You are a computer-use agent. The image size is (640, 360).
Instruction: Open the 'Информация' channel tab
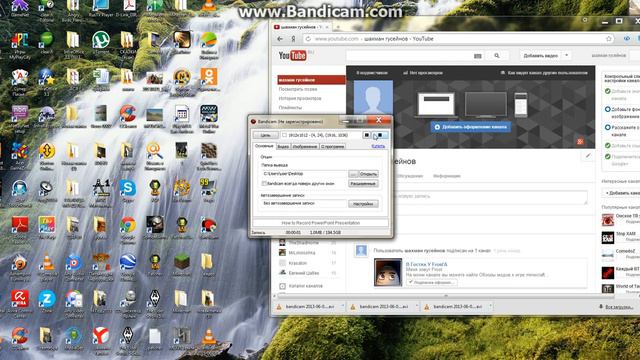tap(447, 176)
